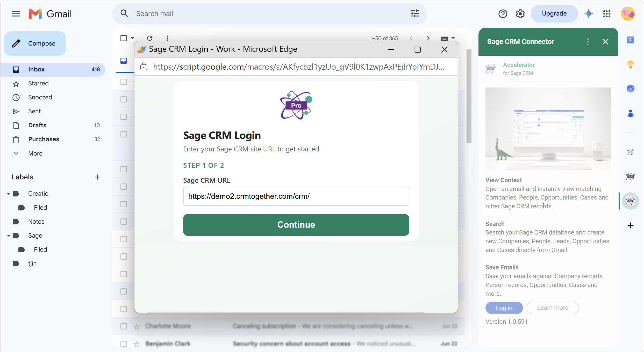The width and height of the screenshot is (644, 352).
Task: Get more add-ons plus icon
Action: (x=630, y=225)
